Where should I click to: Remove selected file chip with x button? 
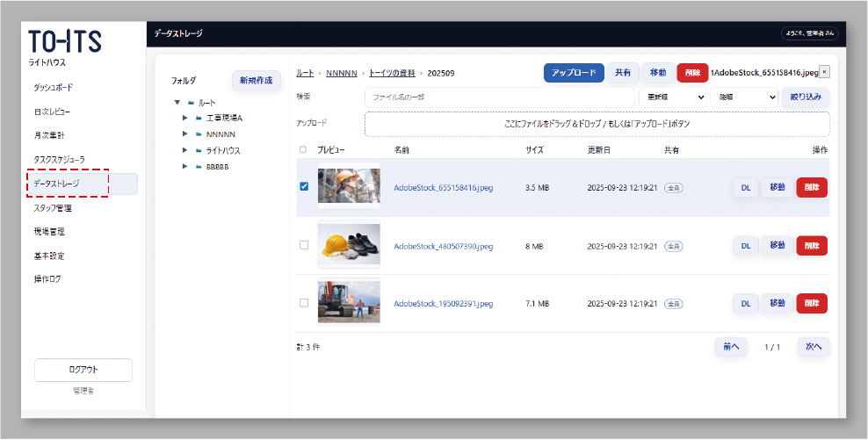[x=823, y=73]
